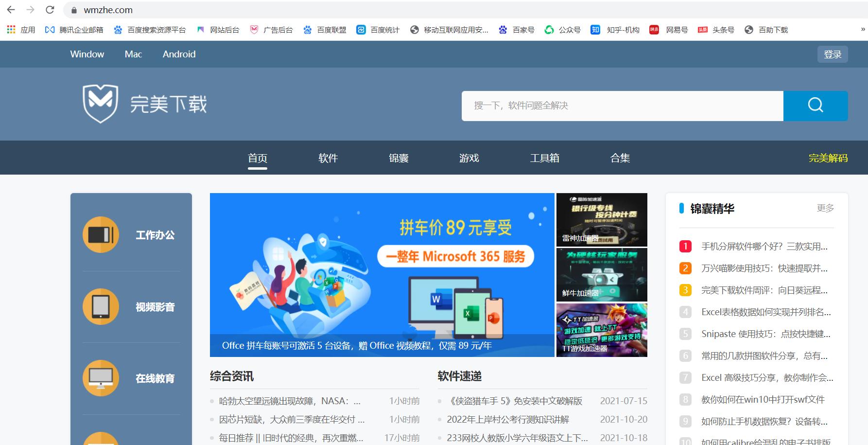Open the 《侠盗猎车手 5》免安装中文破解版 link
Viewport: 868px width, 445px height.
514,401
